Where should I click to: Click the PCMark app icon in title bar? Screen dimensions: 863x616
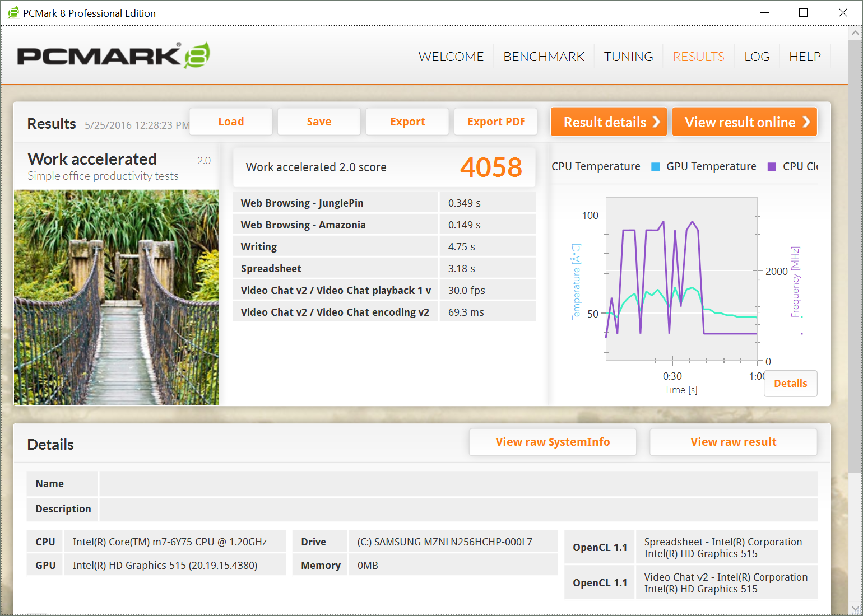(x=13, y=13)
